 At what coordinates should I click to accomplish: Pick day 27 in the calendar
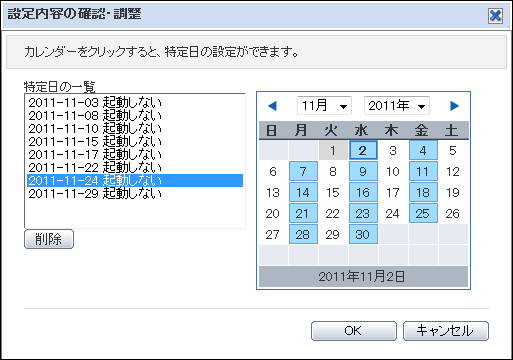[x=273, y=234]
